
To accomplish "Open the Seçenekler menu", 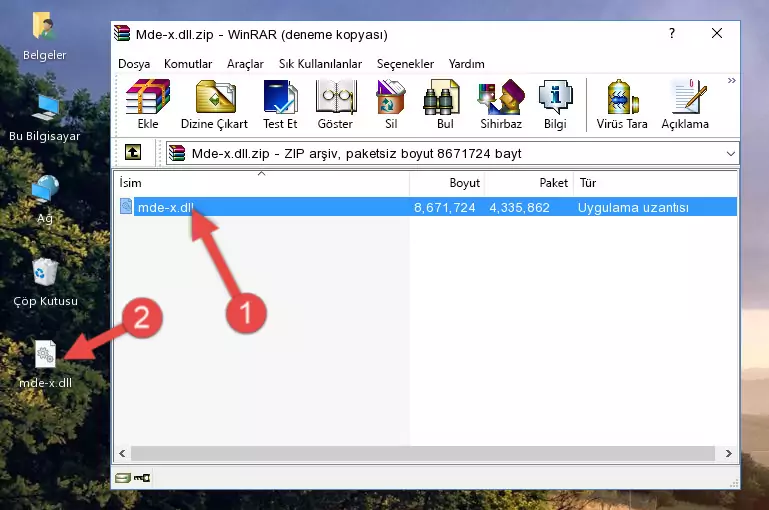I will click(405, 64).
